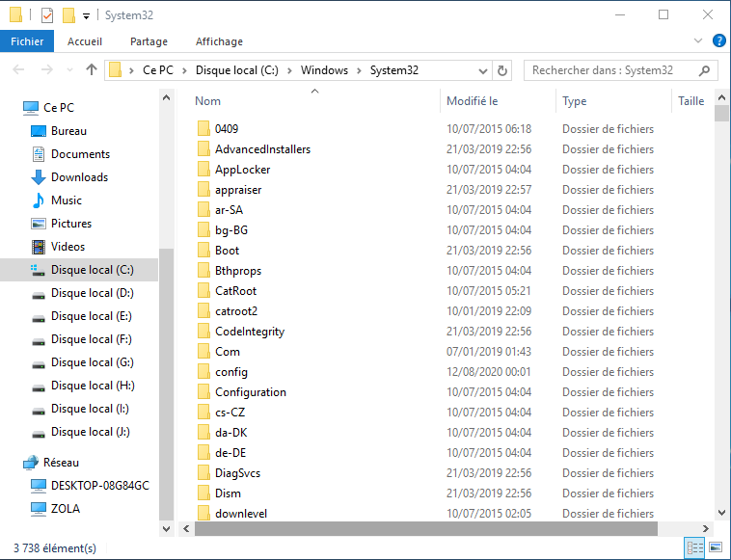Sort by the Taille column header

(690, 101)
